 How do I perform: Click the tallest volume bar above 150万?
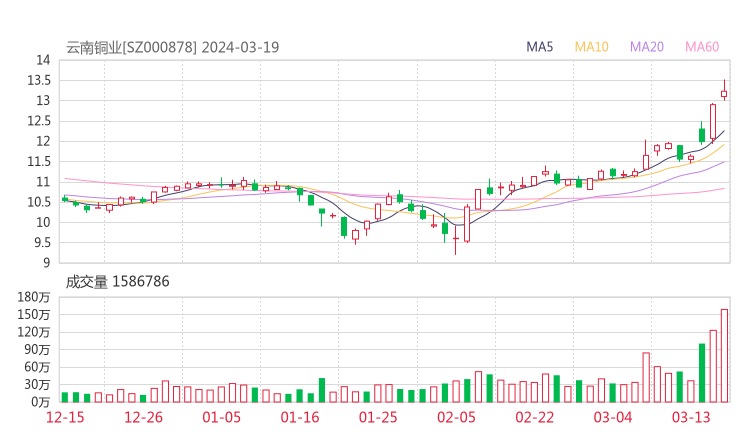(724, 356)
